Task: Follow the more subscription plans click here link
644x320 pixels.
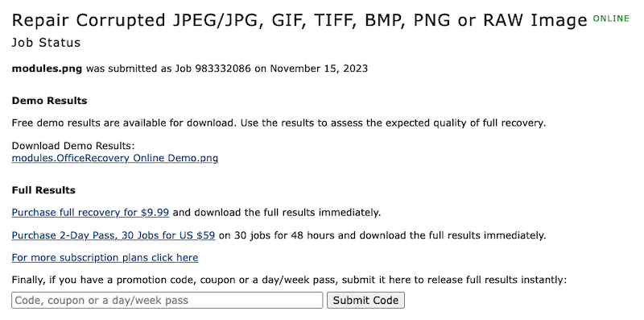Action: 105,258
